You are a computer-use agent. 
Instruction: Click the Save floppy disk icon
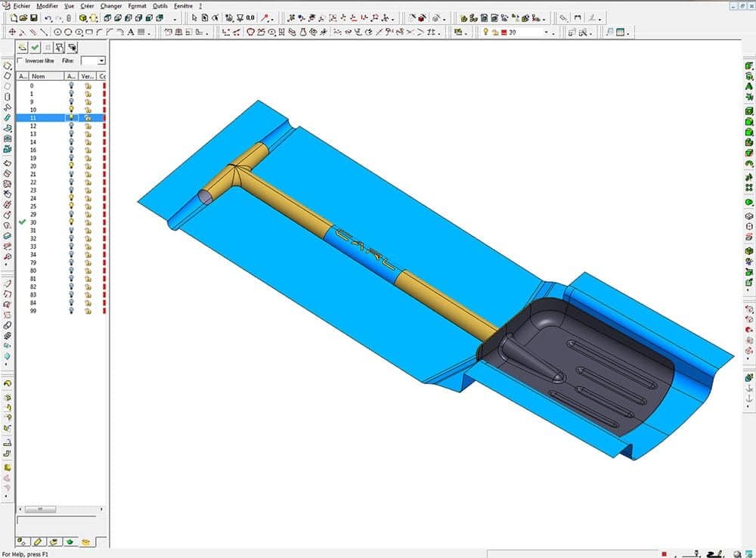33,17
